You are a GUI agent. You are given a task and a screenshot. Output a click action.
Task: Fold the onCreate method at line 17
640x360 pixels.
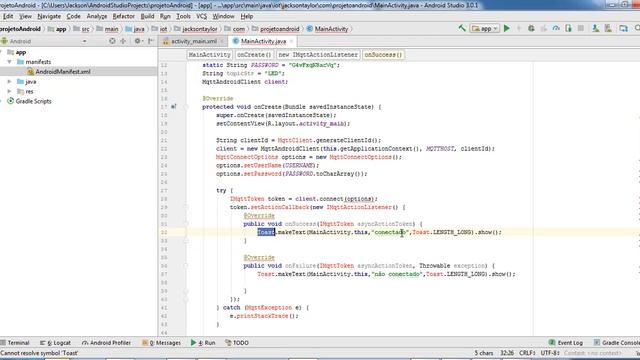pos(186,107)
